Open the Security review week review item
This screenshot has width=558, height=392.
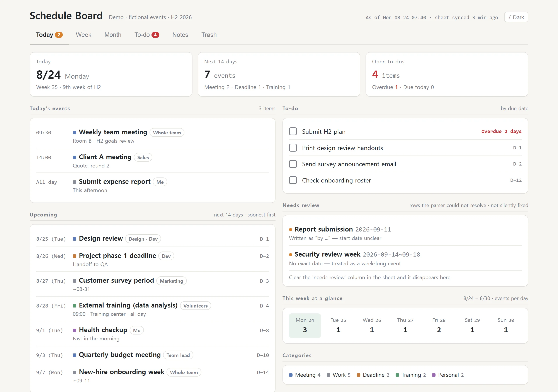[x=405, y=259]
